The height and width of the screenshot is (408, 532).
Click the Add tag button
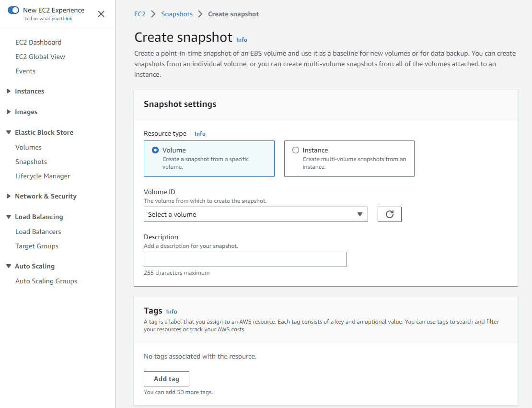click(x=166, y=379)
